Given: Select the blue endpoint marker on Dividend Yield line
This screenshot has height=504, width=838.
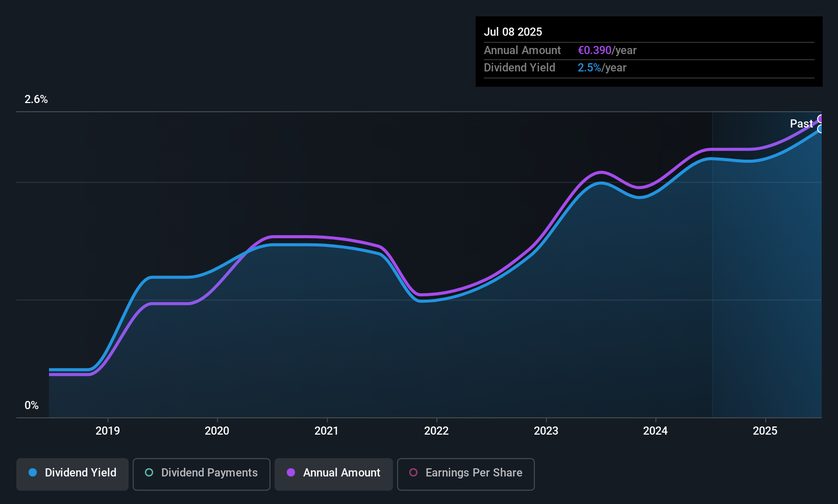Looking at the screenshot, I should (821, 129).
